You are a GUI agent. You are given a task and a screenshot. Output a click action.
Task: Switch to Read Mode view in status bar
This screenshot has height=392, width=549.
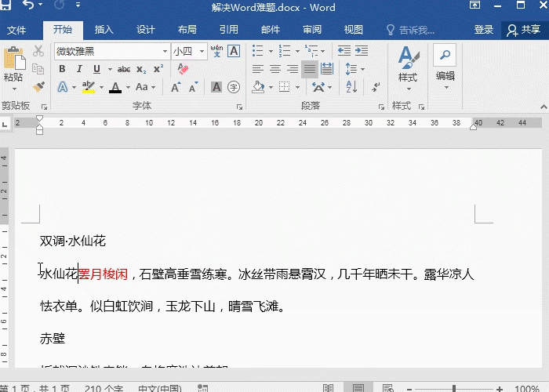point(328,388)
